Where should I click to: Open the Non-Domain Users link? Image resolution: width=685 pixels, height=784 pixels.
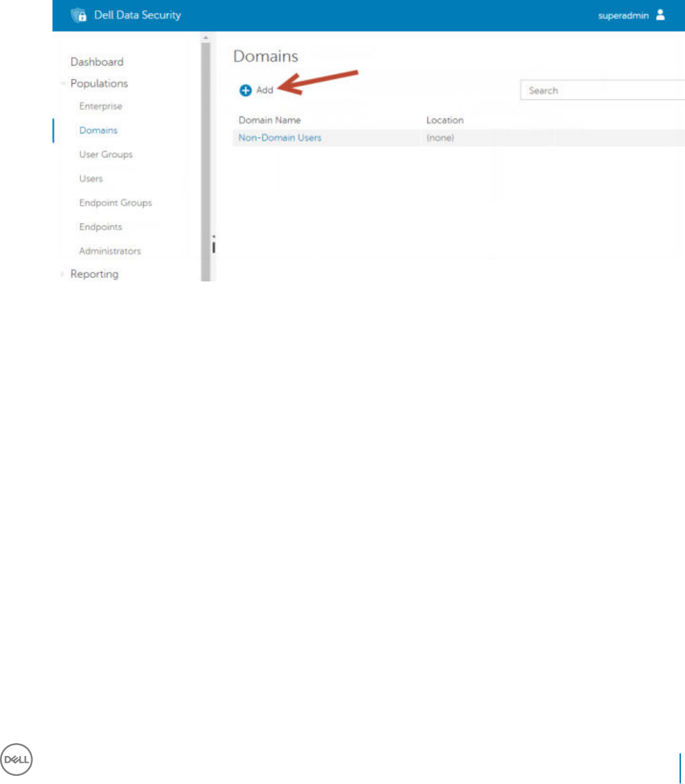(x=279, y=138)
